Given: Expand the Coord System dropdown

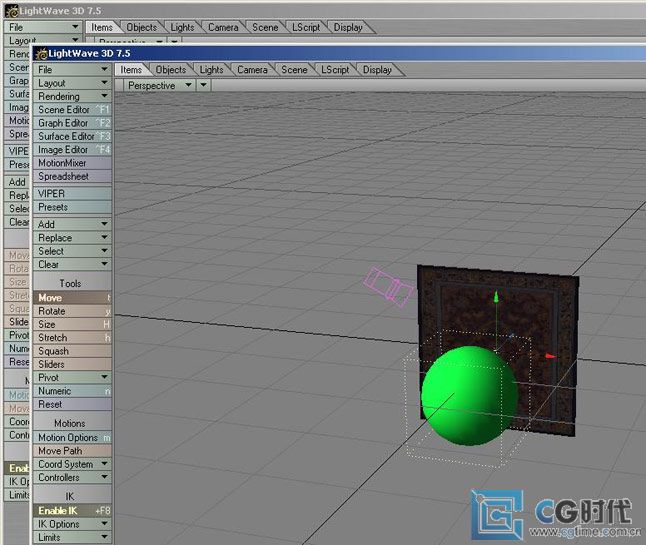Looking at the screenshot, I should click(72, 464).
